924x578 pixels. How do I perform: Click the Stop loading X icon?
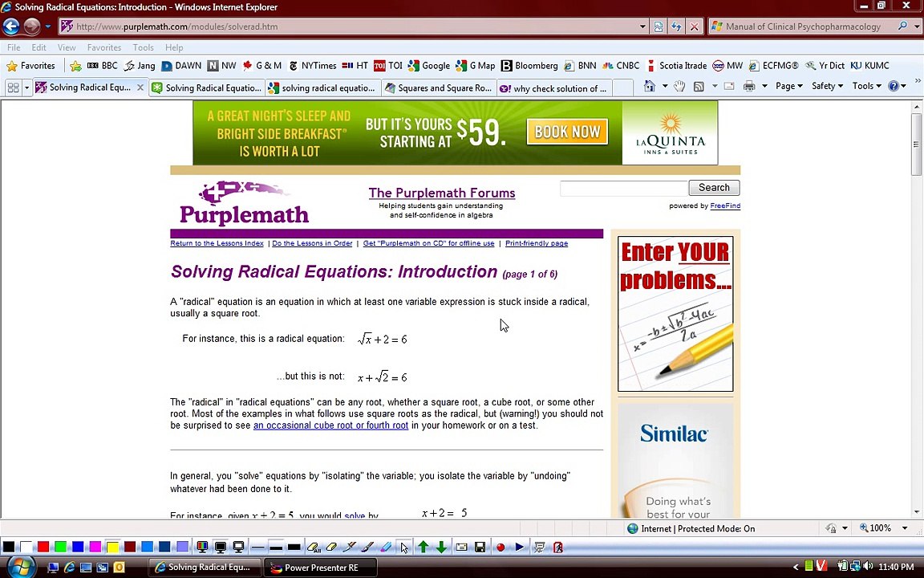point(694,26)
